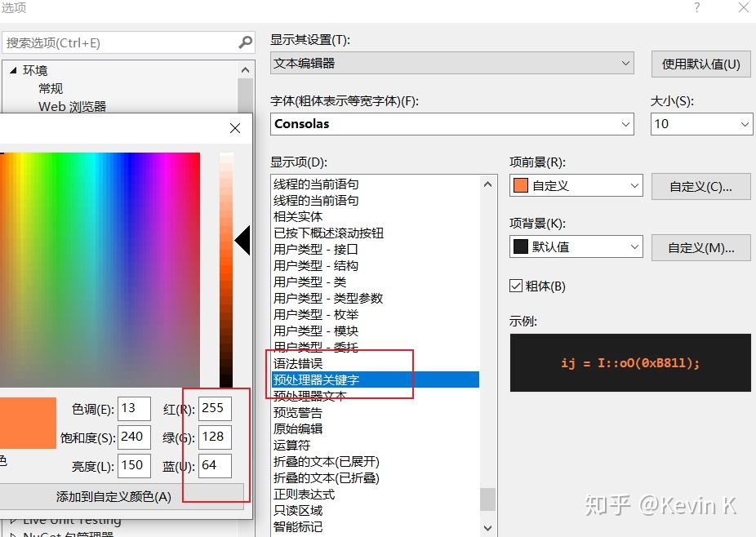This screenshot has width=756, height=537.
Task: Open the 显示其设置 dropdown showing 文本编辑器
Action: (x=626, y=63)
